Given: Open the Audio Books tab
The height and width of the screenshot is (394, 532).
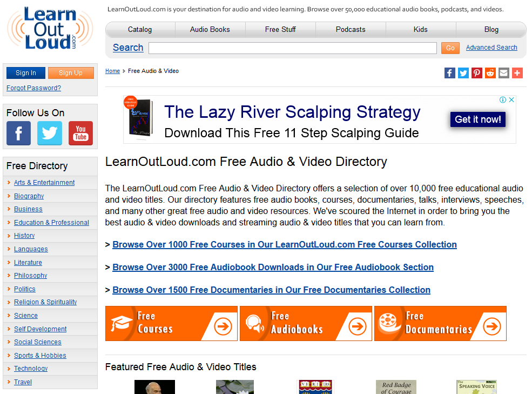Looking at the screenshot, I should click(x=210, y=30).
